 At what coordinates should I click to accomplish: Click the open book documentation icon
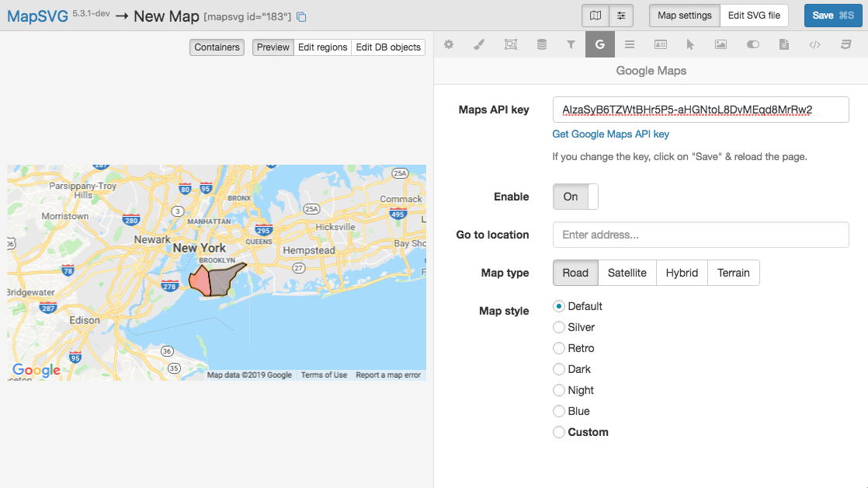[595, 16]
